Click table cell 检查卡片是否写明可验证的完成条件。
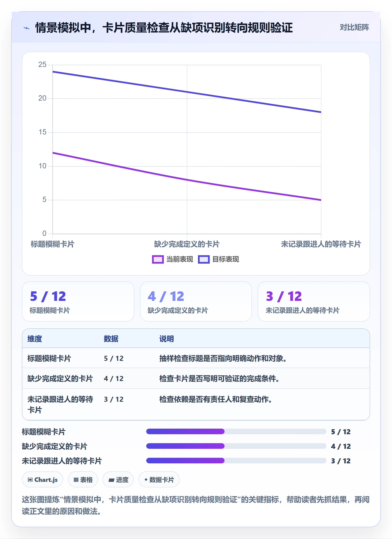This screenshot has height=539, width=392. 219,378
